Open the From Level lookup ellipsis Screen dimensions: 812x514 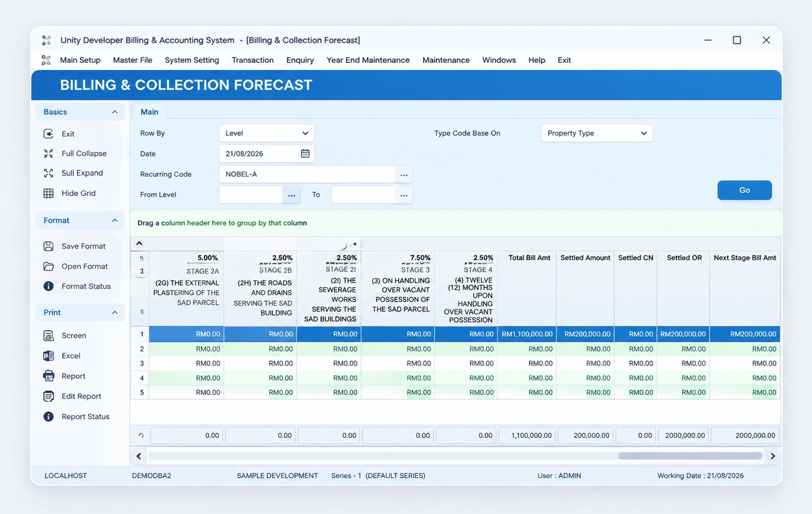(x=292, y=195)
